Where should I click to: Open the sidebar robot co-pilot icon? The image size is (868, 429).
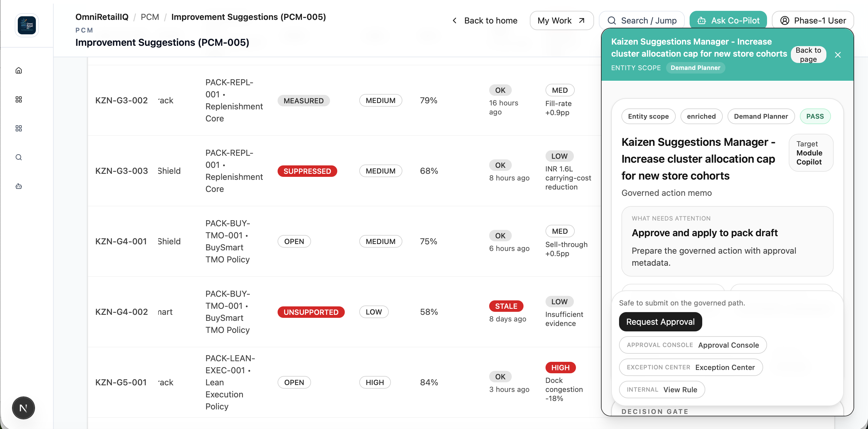click(x=19, y=186)
